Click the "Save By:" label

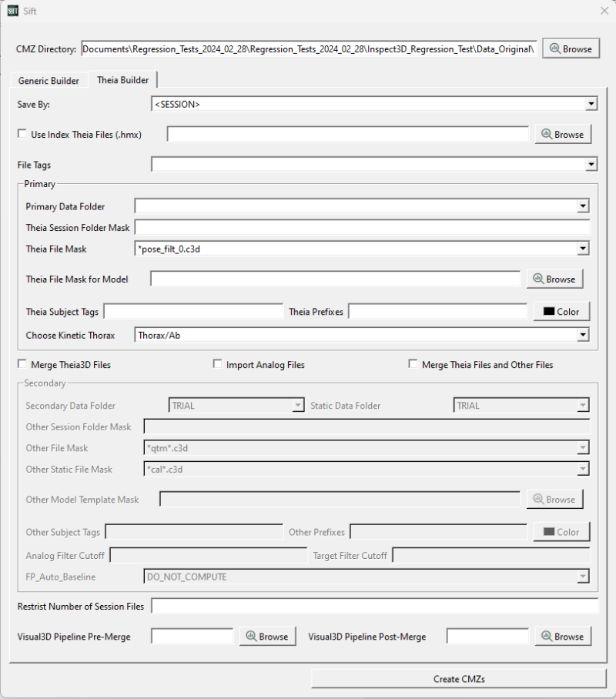tap(33, 105)
